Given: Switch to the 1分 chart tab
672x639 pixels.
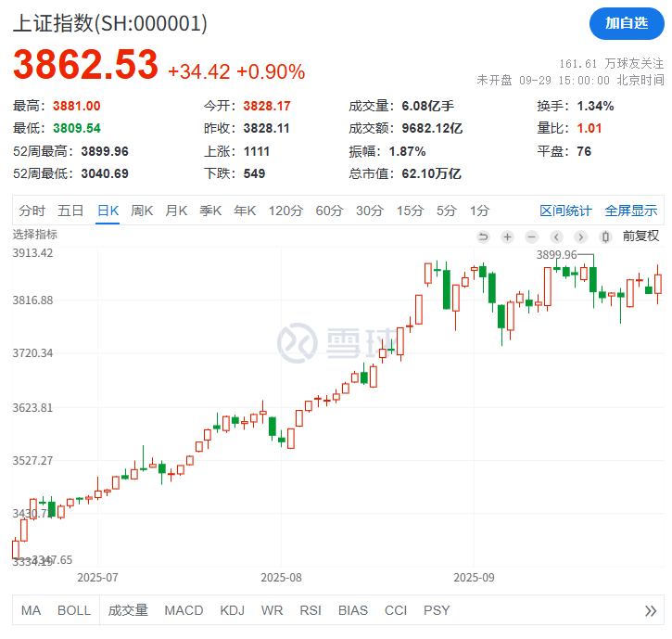Looking at the screenshot, I should pos(479,211).
